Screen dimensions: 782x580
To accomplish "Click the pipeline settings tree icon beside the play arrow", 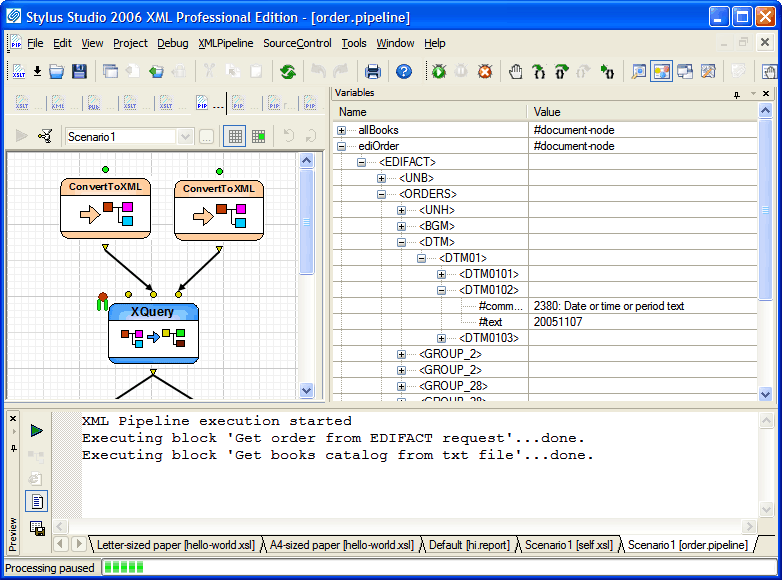I will coord(45,136).
